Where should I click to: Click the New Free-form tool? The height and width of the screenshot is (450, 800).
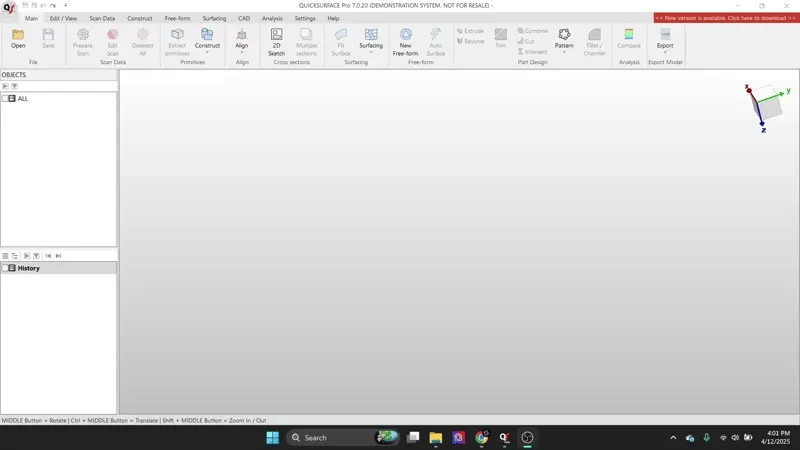click(405, 40)
